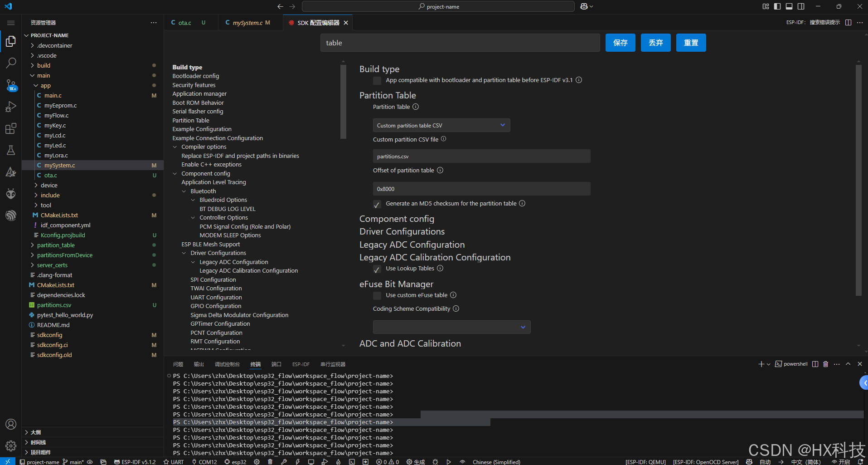Click the Offset of partition table field
Viewport: 868px width, 465px height.
[x=481, y=189]
